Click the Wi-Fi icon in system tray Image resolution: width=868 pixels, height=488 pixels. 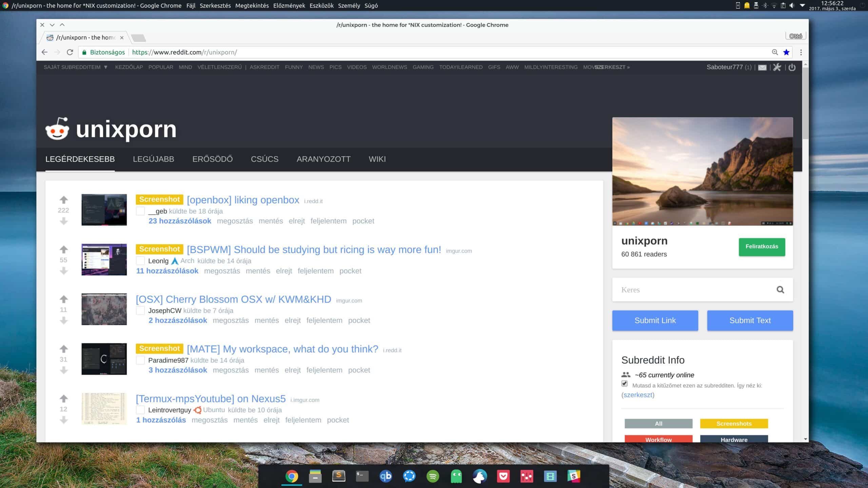tap(774, 5)
